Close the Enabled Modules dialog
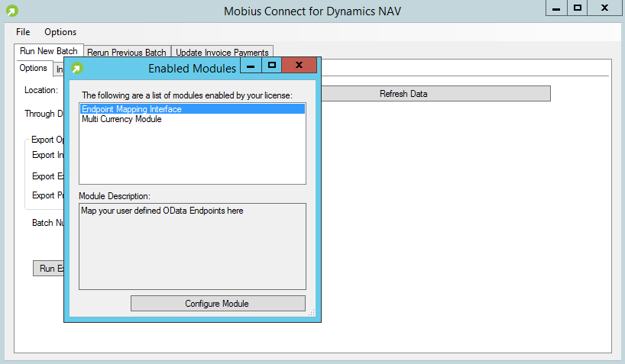Screen dimensions: 625x364 click(299, 65)
